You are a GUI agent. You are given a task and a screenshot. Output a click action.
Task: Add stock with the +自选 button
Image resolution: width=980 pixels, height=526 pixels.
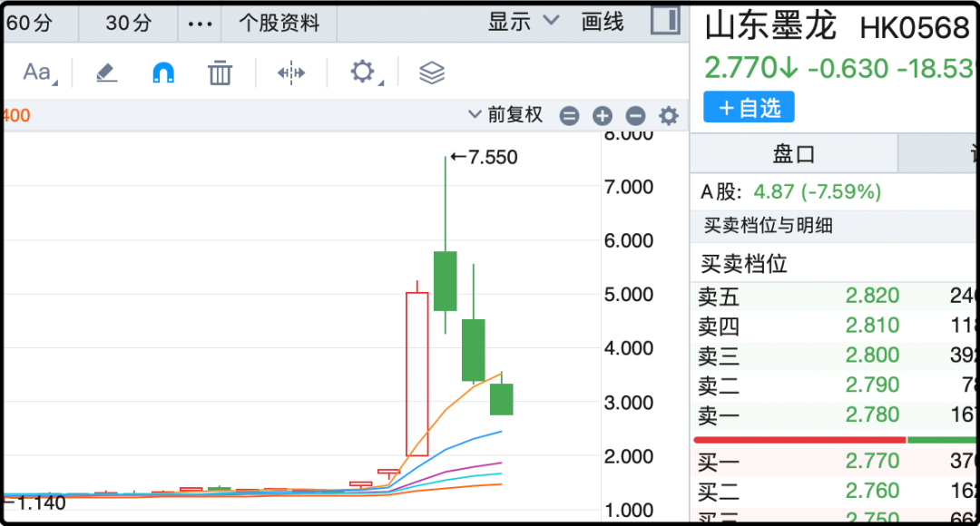click(x=749, y=107)
